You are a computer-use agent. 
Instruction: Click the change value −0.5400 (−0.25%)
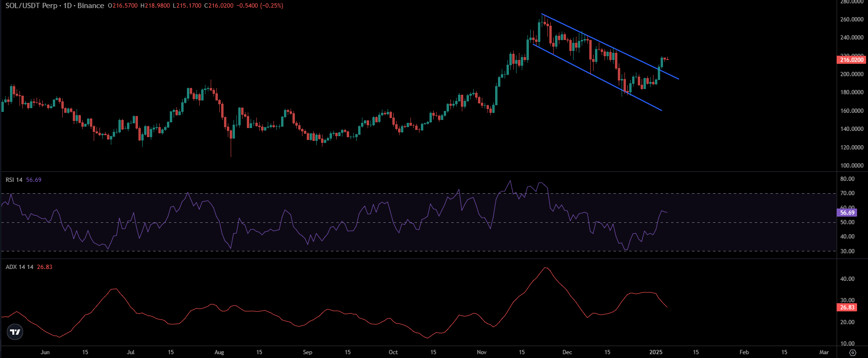(260, 6)
